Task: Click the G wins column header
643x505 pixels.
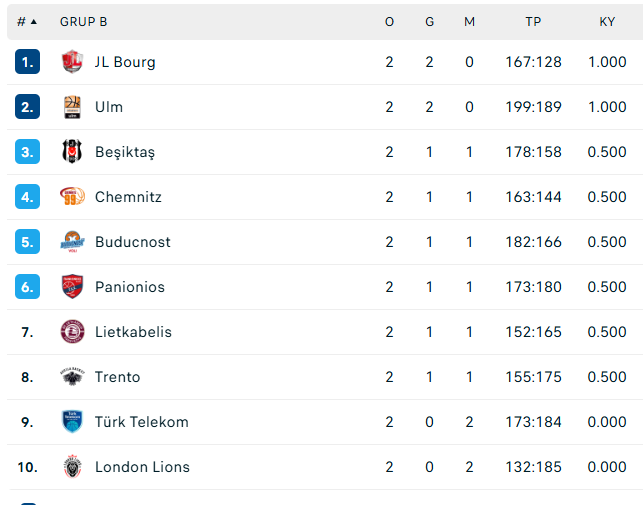Action: [x=429, y=22]
